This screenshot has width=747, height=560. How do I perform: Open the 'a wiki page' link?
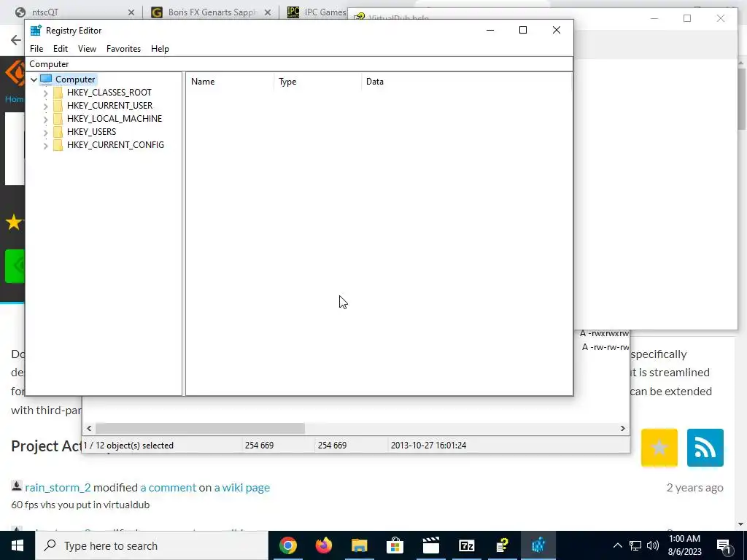(242, 488)
